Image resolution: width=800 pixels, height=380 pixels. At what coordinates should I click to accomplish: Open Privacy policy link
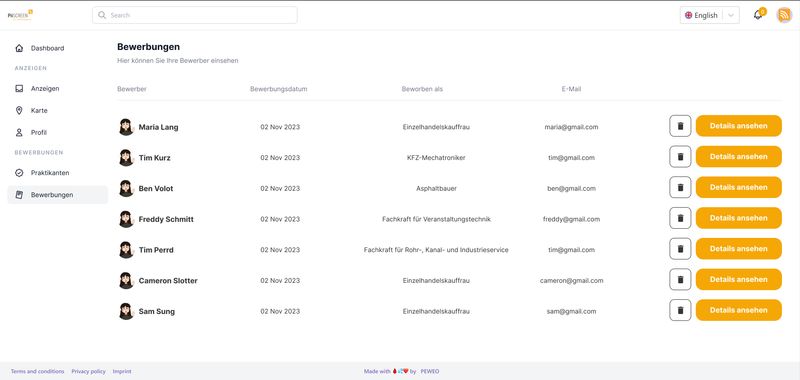(x=88, y=371)
